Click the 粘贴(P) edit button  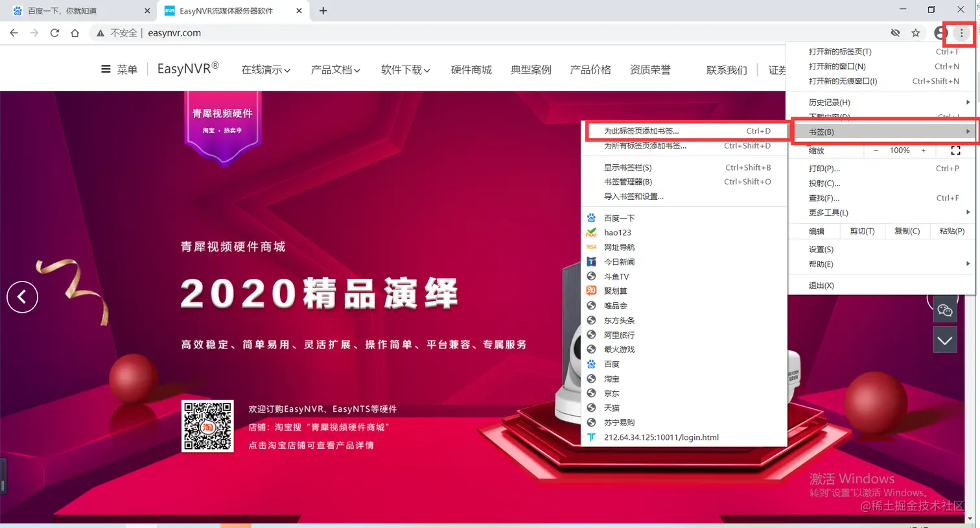(952, 232)
